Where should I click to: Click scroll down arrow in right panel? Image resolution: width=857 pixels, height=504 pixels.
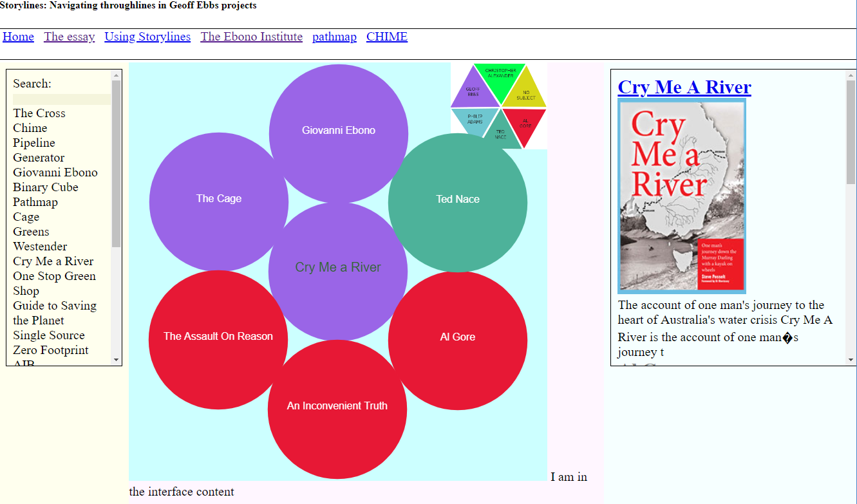[x=851, y=359]
